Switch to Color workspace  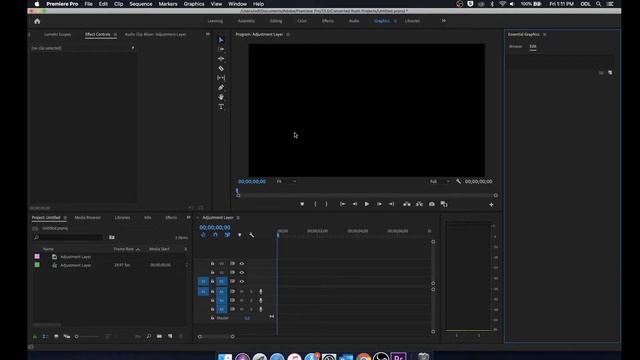click(302, 21)
